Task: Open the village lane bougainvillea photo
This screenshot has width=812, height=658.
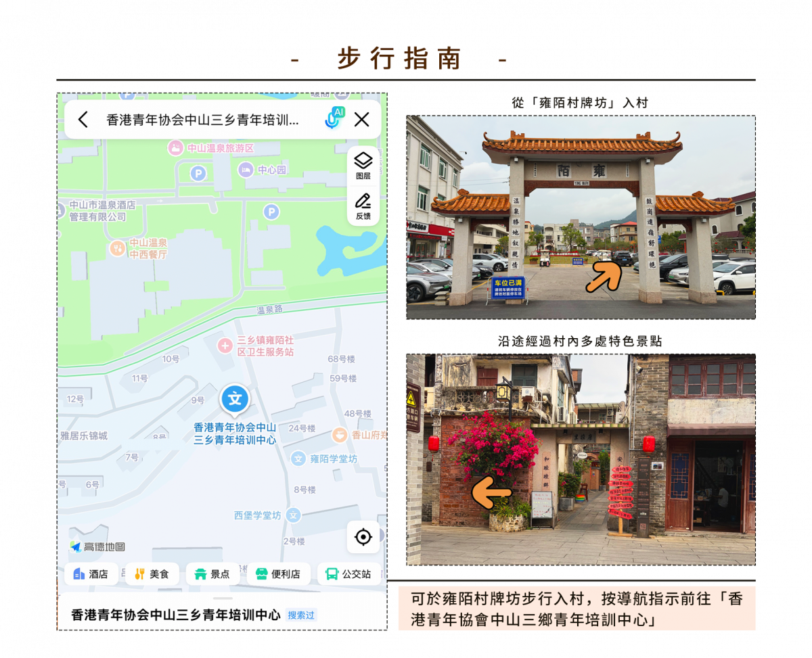Action: (581, 459)
